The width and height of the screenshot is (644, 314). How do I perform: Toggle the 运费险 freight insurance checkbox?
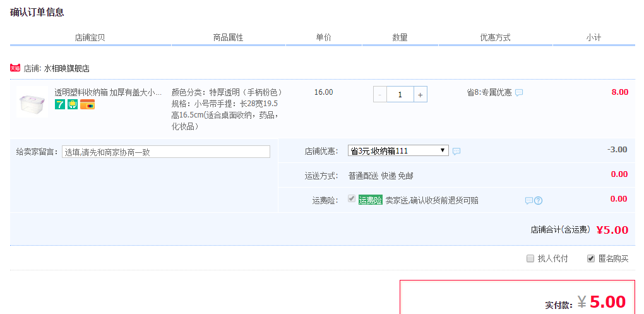coord(351,199)
